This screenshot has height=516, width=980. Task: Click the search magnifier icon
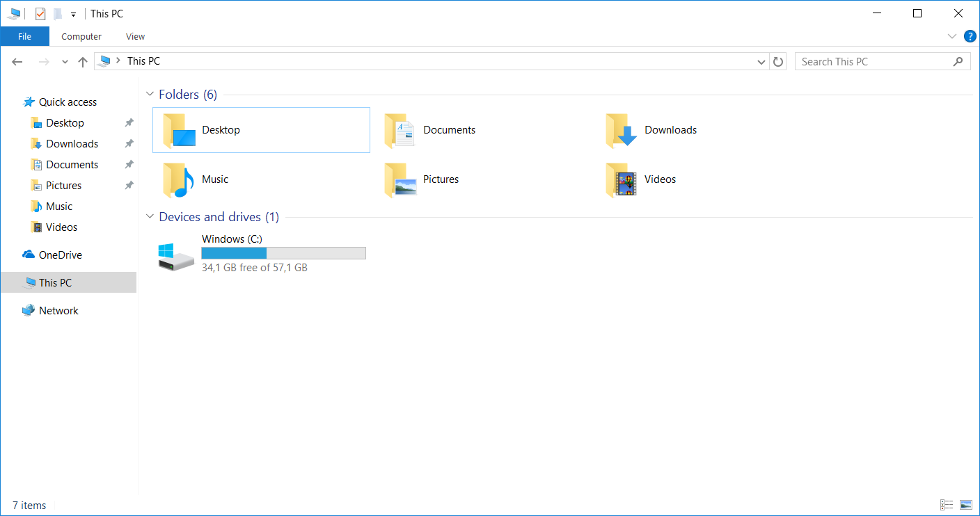click(958, 61)
